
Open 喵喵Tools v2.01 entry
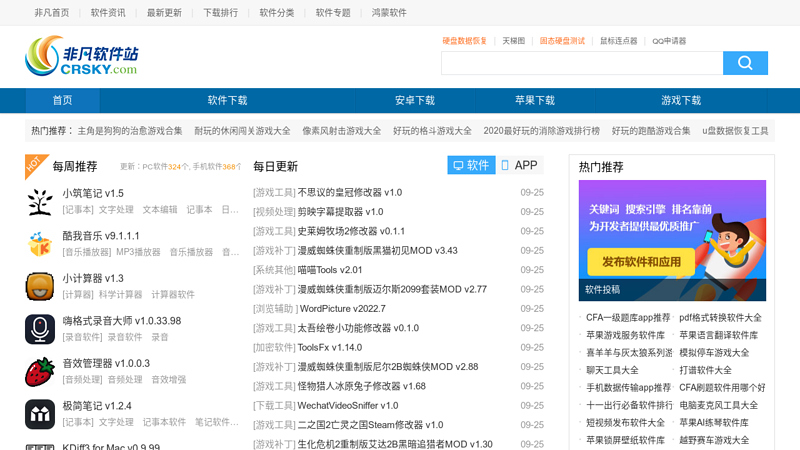coord(330,270)
